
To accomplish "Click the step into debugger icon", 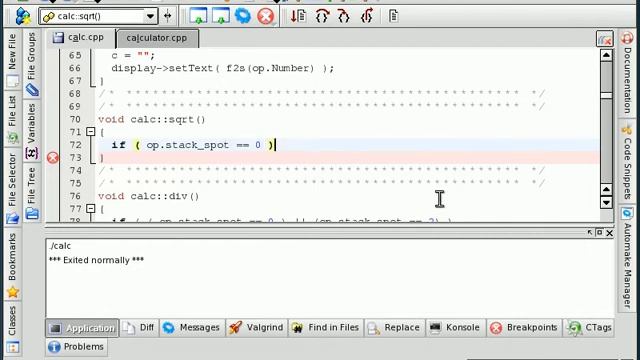I will (x=344, y=16).
